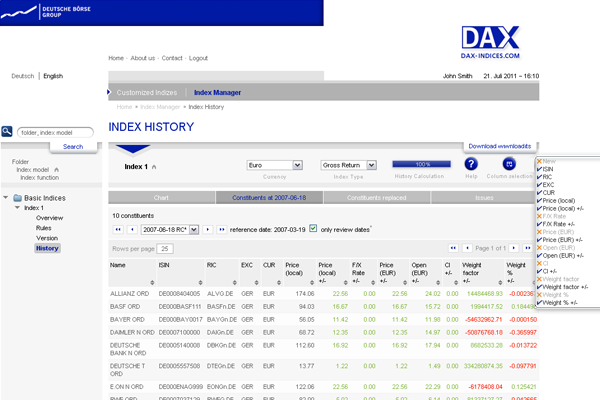Enable the Price (EUR) column
This screenshot has height=400, width=600.
(555, 232)
